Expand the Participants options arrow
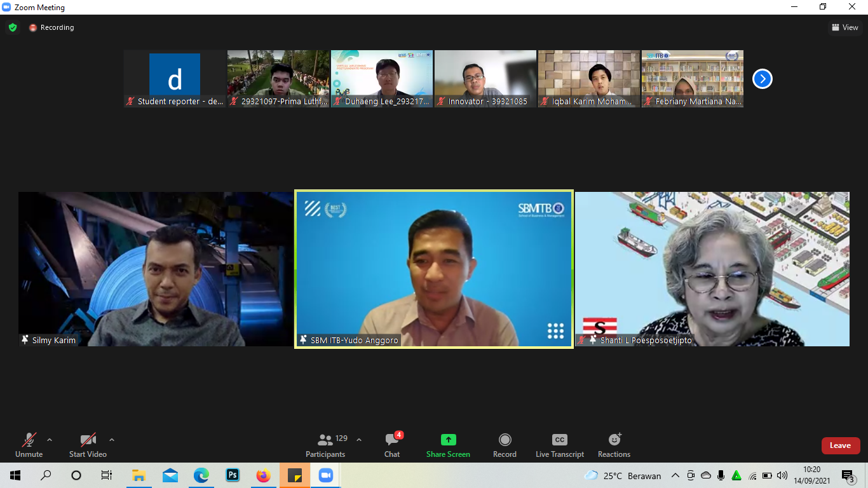Screen dimensions: 868x488 coord(359,440)
